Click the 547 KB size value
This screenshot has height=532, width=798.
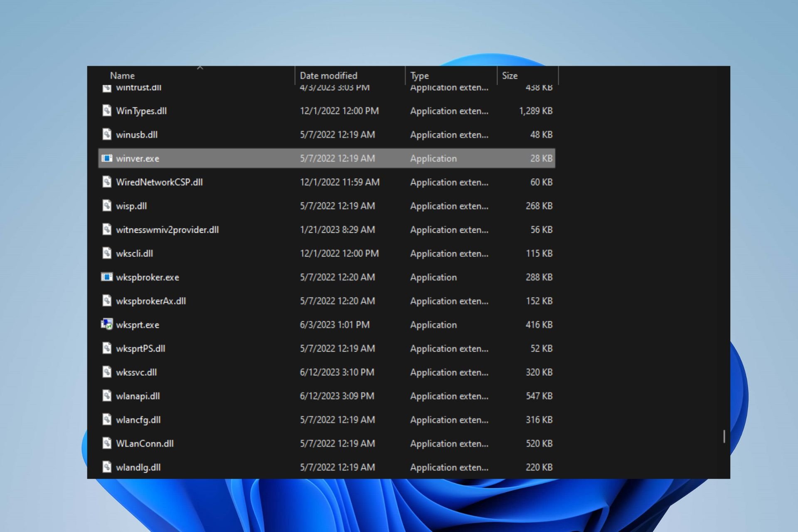pos(539,396)
